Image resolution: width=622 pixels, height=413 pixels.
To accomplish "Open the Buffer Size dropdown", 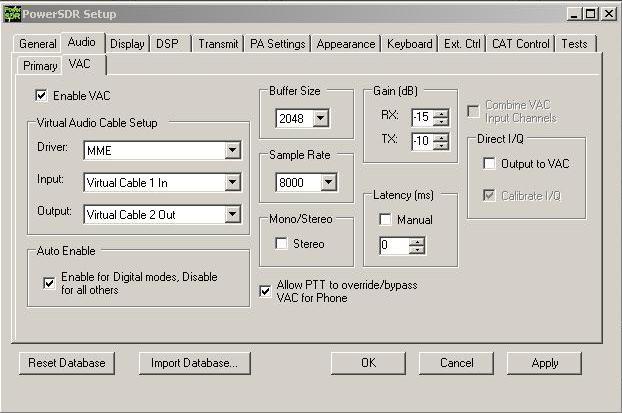I will [320, 120].
